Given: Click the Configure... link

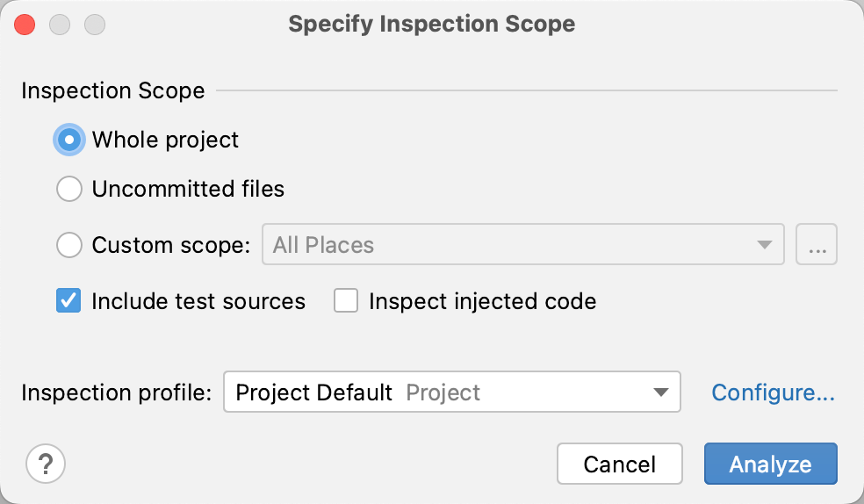Looking at the screenshot, I should coord(773,392).
